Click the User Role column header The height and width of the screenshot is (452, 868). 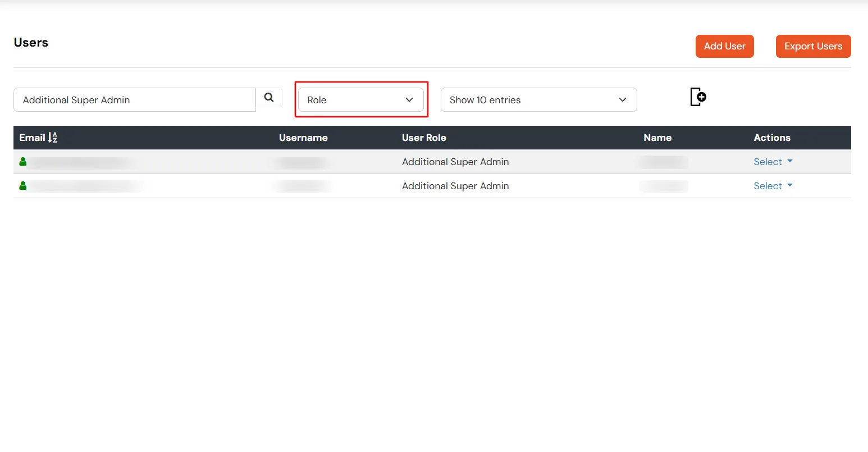pyautogui.click(x=424, y=138)
